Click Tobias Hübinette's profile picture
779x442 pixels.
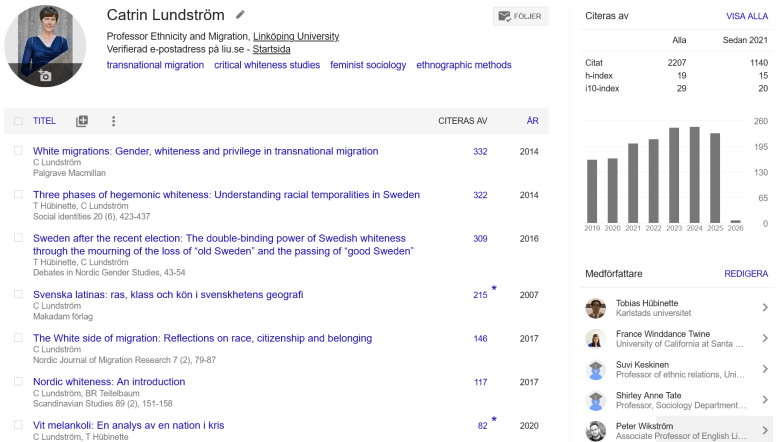click(597, 308)
